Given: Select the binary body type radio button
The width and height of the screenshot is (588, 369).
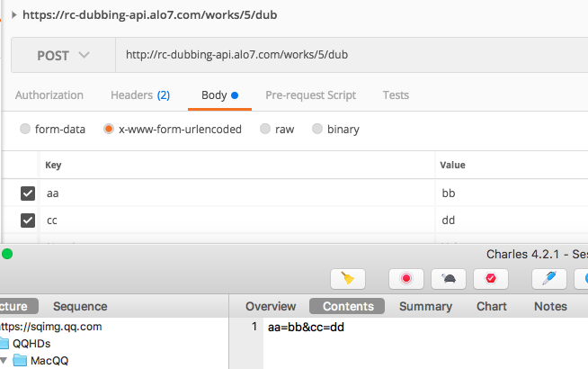Looking at the screenshot, I should point(317,129).
